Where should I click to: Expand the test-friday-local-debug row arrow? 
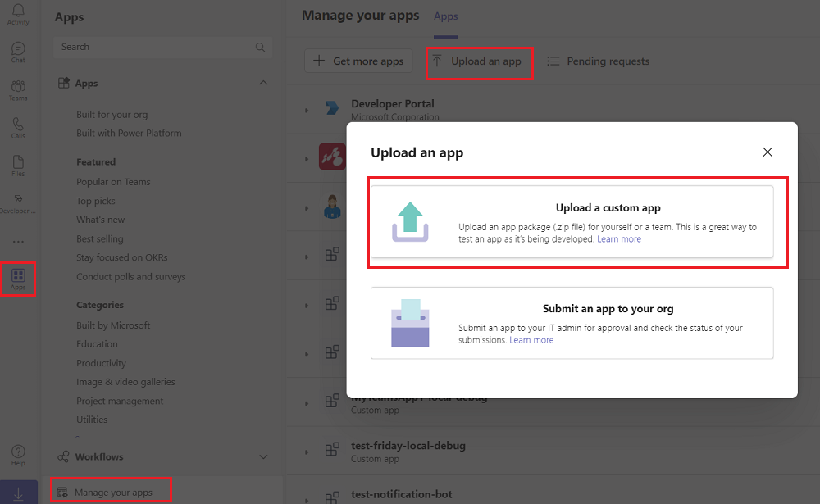307,452
